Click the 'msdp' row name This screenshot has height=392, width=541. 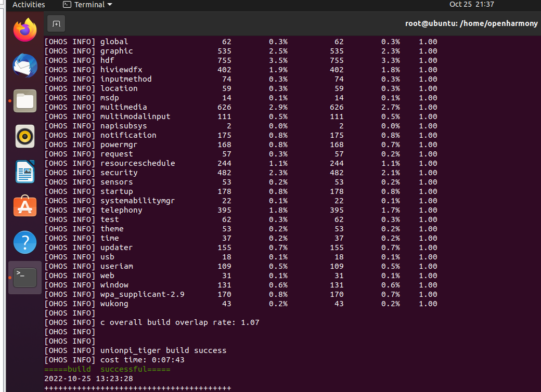(x=110, y=98)
